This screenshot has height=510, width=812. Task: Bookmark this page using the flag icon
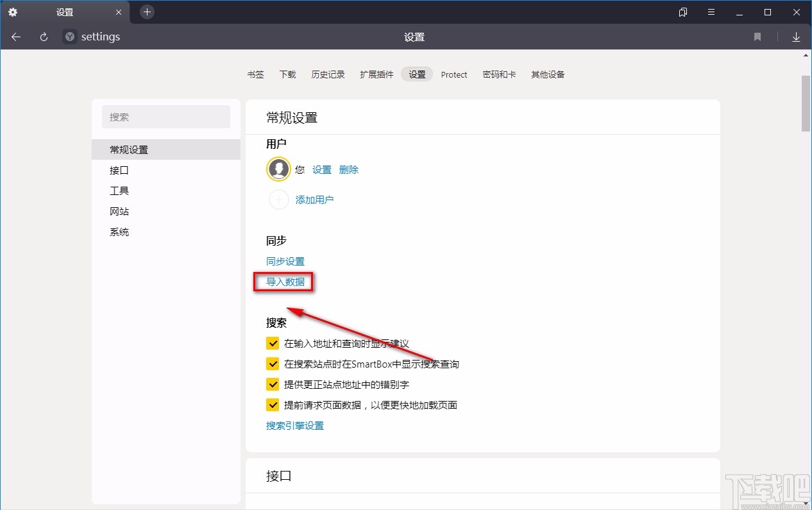click(x=757, y=37)
